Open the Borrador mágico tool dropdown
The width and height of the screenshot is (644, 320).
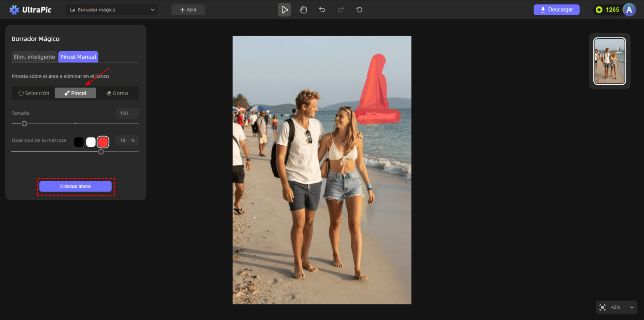click(112, 10)
